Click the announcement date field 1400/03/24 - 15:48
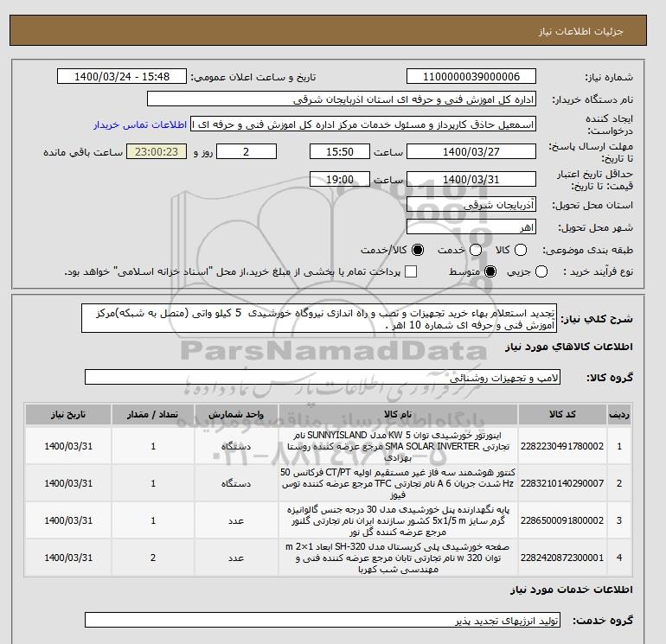Viewport: 666px width, 644px height. click(122, 76)
